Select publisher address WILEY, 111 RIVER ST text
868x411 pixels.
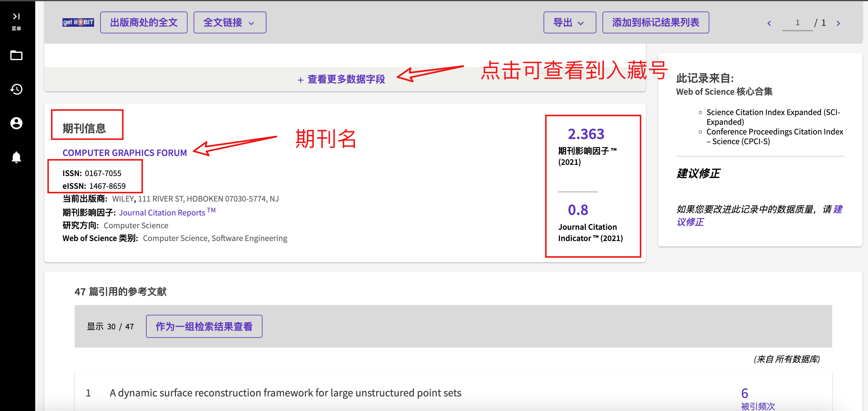tap(195, 199)
